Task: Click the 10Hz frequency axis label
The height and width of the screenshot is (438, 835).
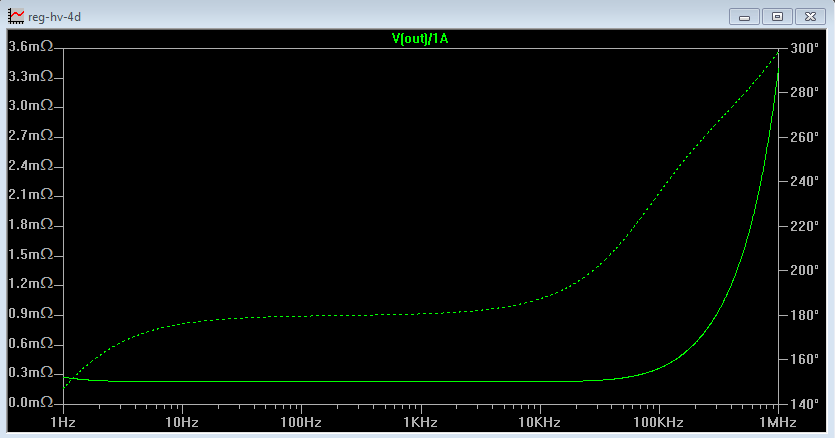Action: coord(182,423)
